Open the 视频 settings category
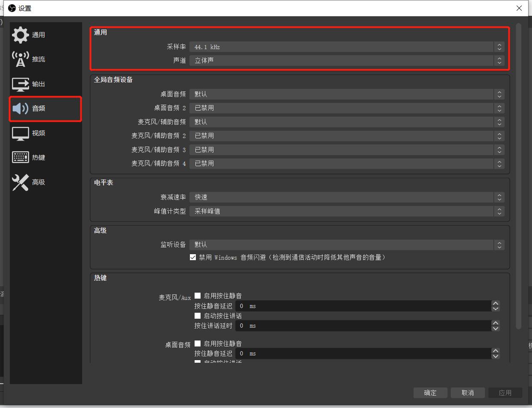The width and height of the screenshot is (532, 408). click(38, 133)
